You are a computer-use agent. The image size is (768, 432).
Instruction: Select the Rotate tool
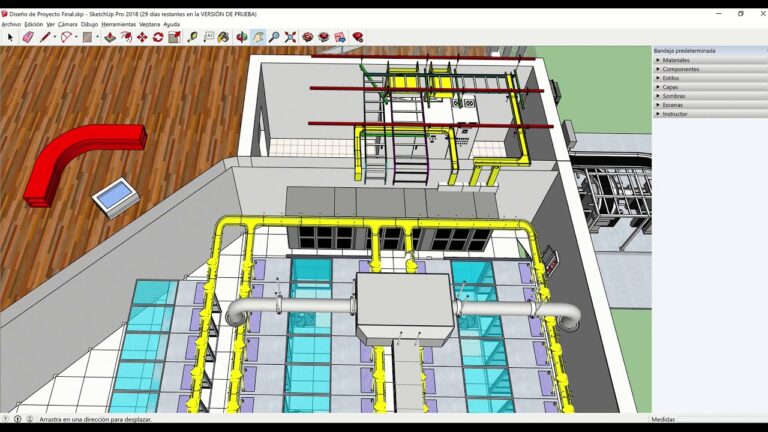157,37
